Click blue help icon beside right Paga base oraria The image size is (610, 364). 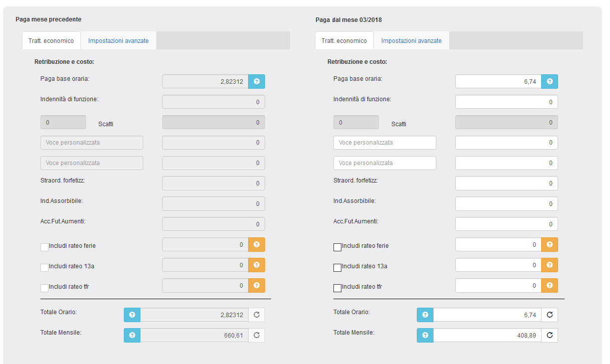tap(550, 81)
